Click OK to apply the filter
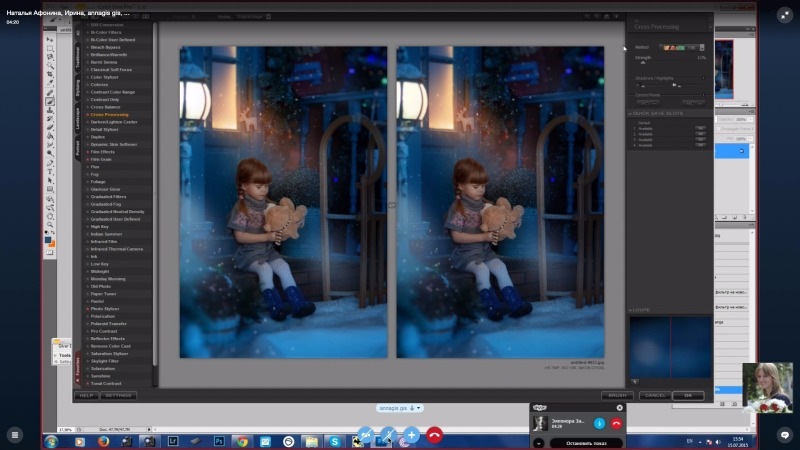This screenshot has width=800, height=450. [x=688, y=395]
